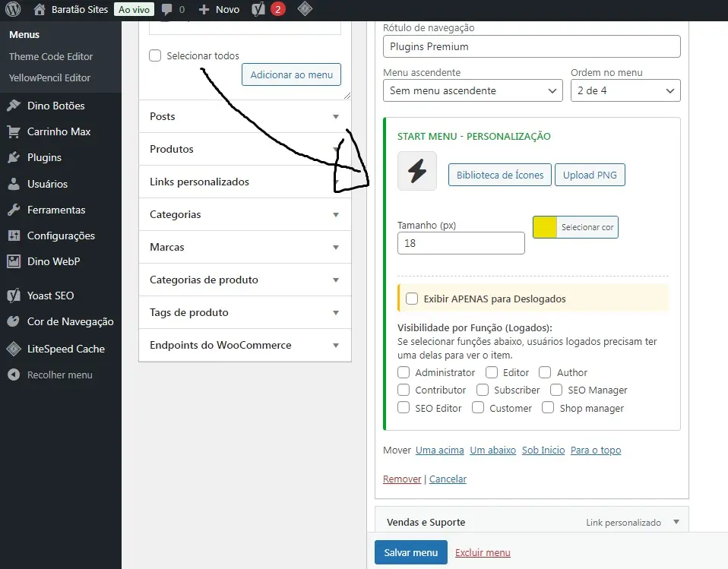The image size is (728, 569).
Task: Click the yellow color swatch
Action: point(545,227)
